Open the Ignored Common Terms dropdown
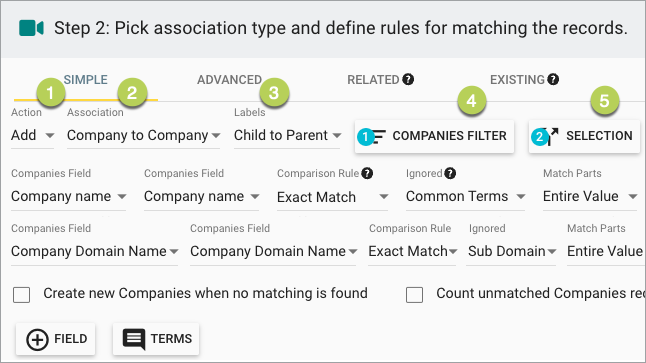This screenshot has height=363, width=646. point(466,197)
